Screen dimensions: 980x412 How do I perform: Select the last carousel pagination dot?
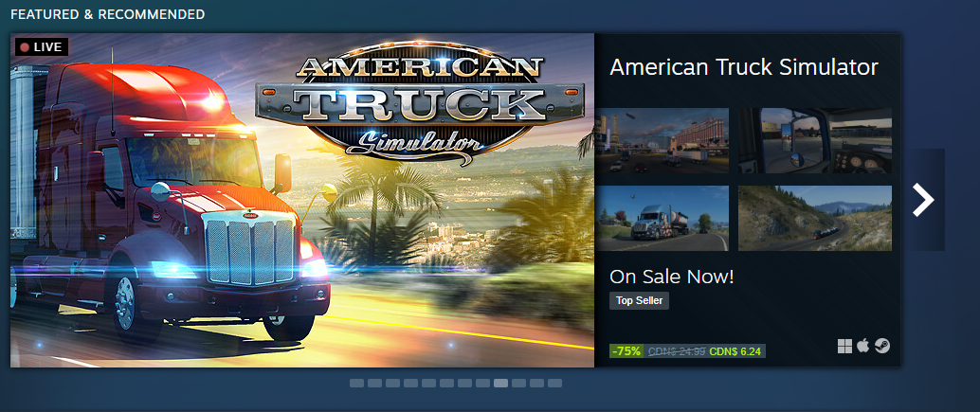pos(555,384)
